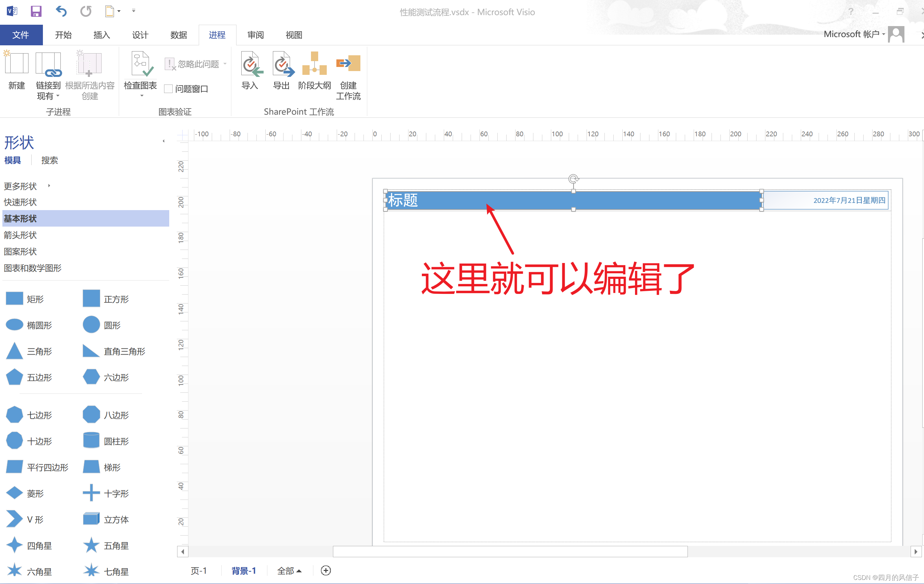Add a new page with plus icon

[x=325, y=571]
